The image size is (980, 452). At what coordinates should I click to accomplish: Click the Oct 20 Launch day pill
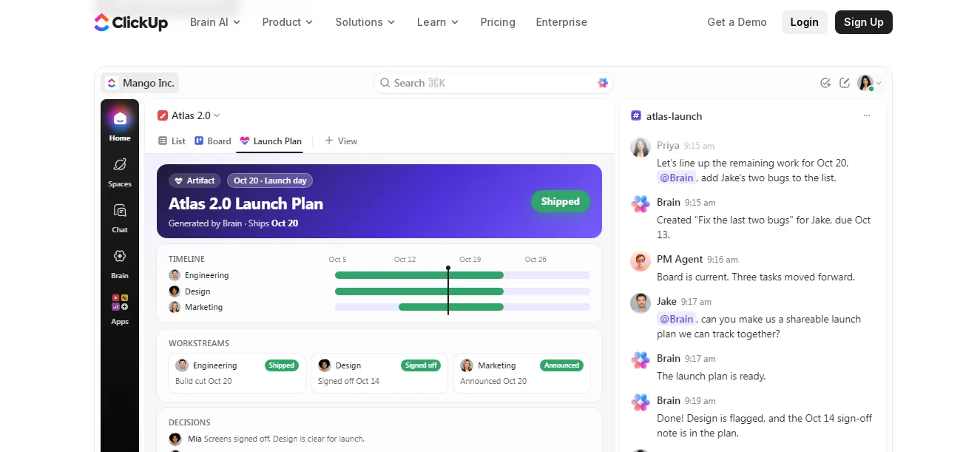click(270, 181)
